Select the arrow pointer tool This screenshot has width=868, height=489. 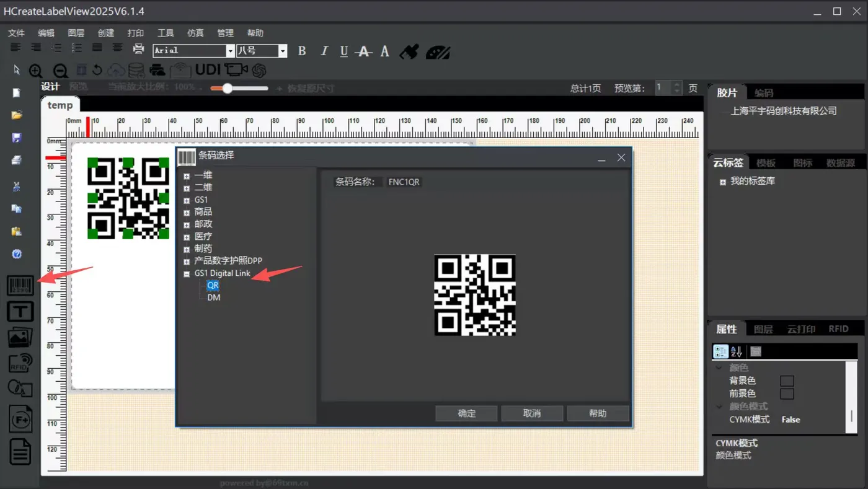pos(17,69)
